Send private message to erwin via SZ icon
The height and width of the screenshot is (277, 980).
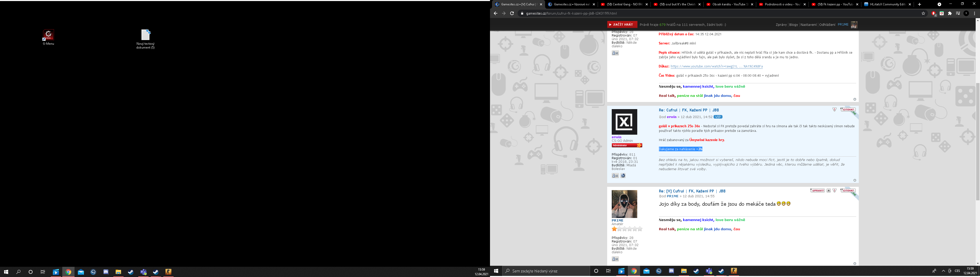pos(615,176)
